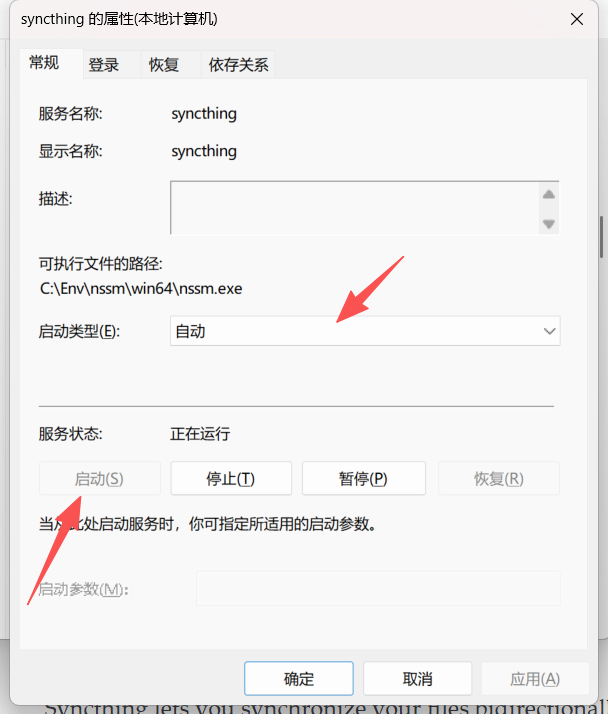This screenshot has width=608, height=714.
Task: Click the greyed-out 启动(S) button
Action: click(x=99, y=479)
